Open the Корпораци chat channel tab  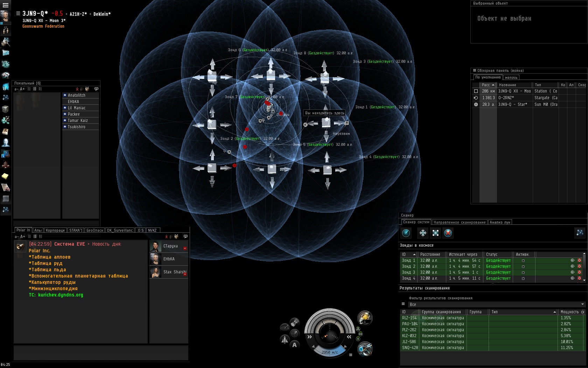coord(55,230)
